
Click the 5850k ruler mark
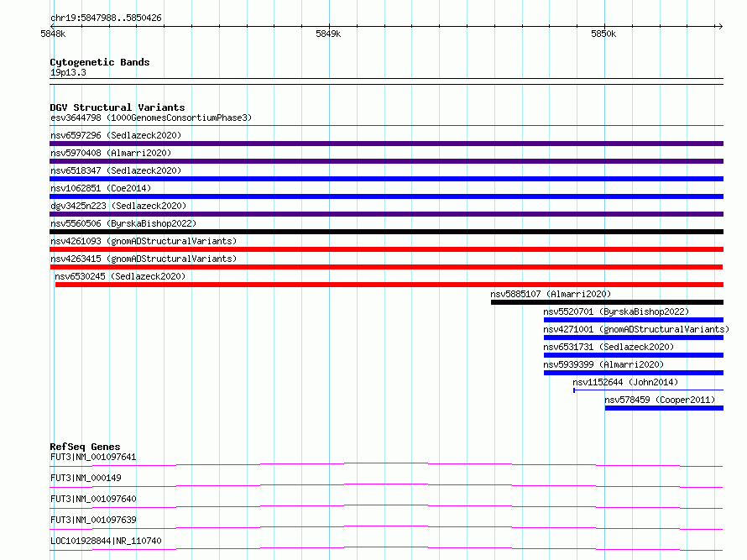click(x=603, y=34)
